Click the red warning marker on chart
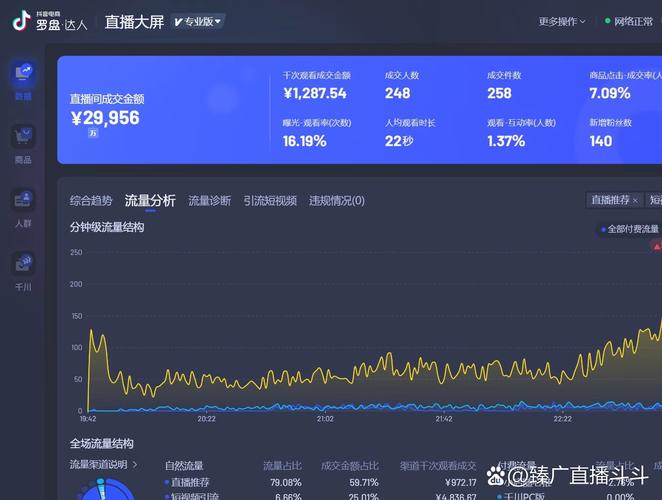662x500 pixels. coord(657,246)
